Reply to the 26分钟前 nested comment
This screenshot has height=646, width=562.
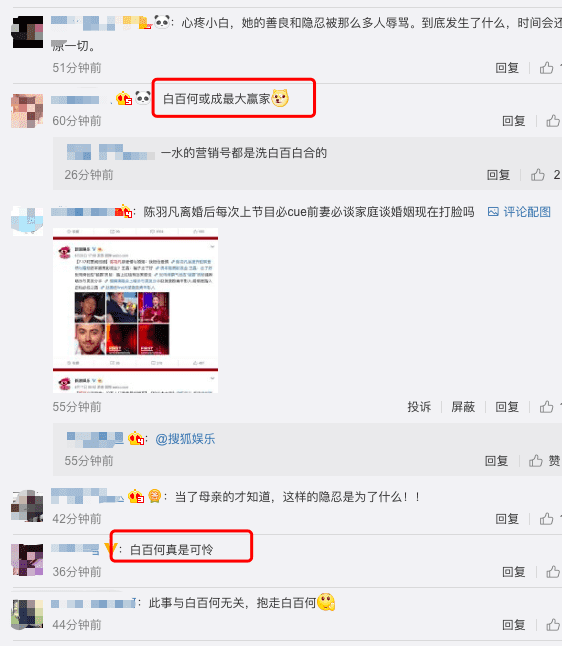point(498,175)
